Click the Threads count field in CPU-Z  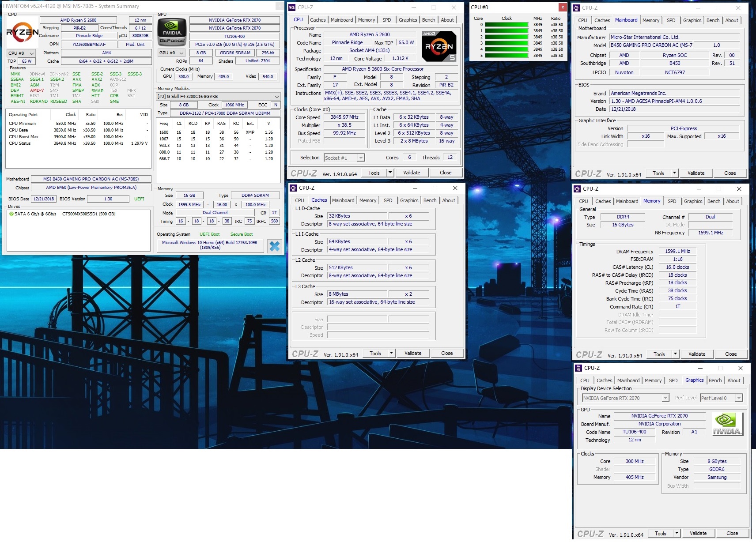point(450,158)
